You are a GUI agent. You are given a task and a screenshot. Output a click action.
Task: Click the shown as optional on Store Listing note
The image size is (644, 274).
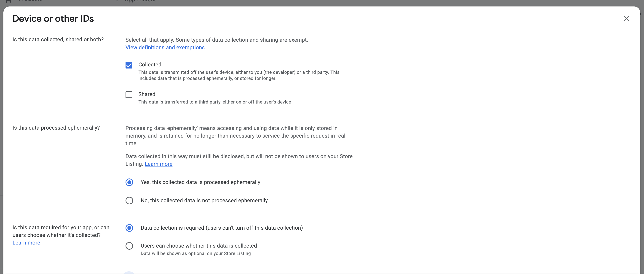(196, 253)
